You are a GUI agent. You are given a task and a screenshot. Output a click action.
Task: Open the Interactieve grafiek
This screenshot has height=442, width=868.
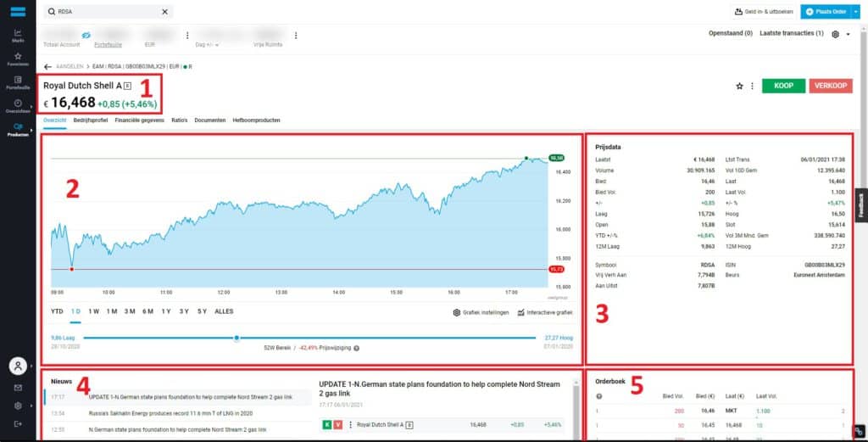pos(545,312)
